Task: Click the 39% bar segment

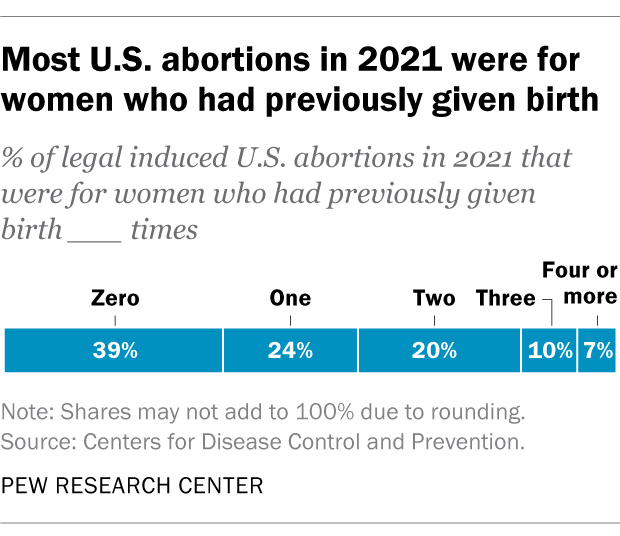Action: (x=114, y=351)
